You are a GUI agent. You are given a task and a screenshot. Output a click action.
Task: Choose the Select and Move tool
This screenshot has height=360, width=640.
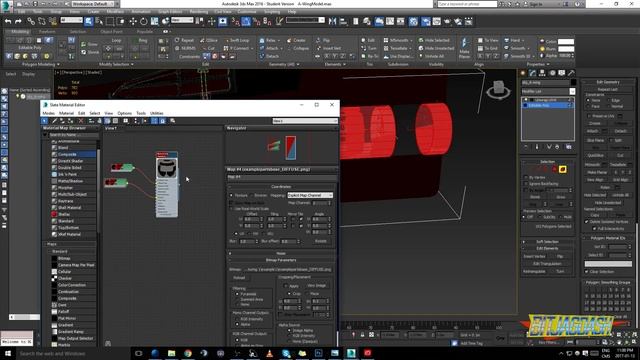pos(133,21)
